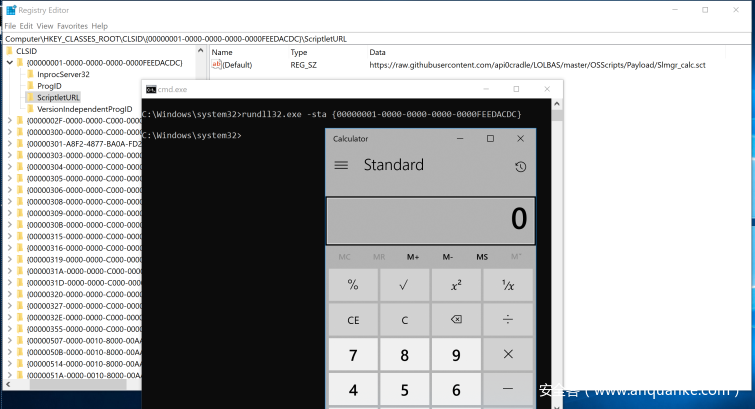Open the Help menu in Registry Editor
This screenshot has width=755, height=409.
tap(99, 26)
